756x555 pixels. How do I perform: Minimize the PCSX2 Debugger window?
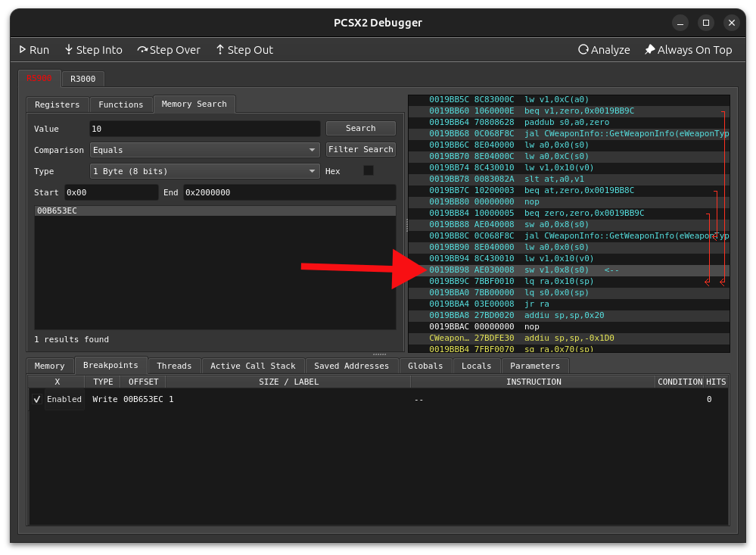pos(680,23)
